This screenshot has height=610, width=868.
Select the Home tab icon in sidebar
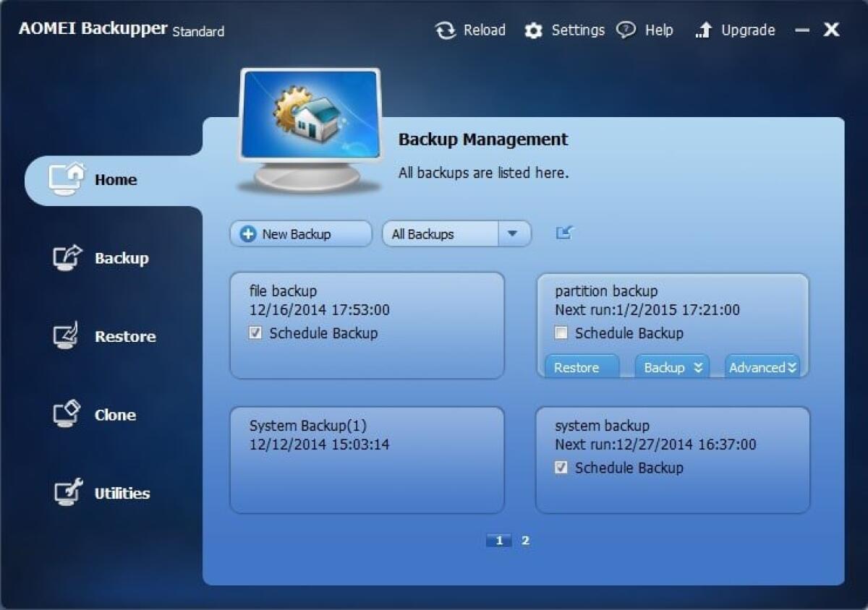[66, 177]
